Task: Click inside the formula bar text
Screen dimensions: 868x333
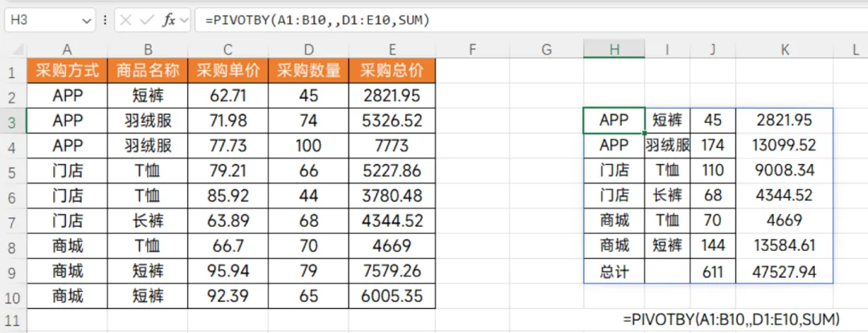Action: pos(317,20)
